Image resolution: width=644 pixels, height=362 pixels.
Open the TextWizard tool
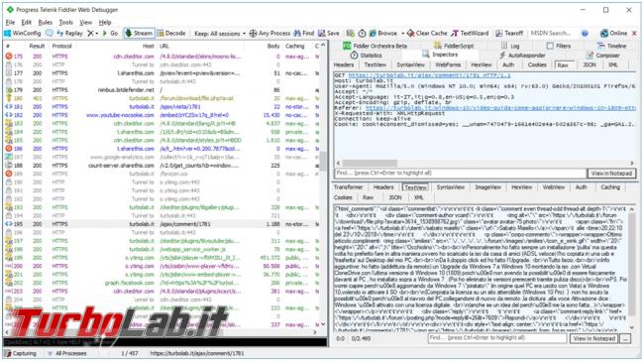point(471,34)
